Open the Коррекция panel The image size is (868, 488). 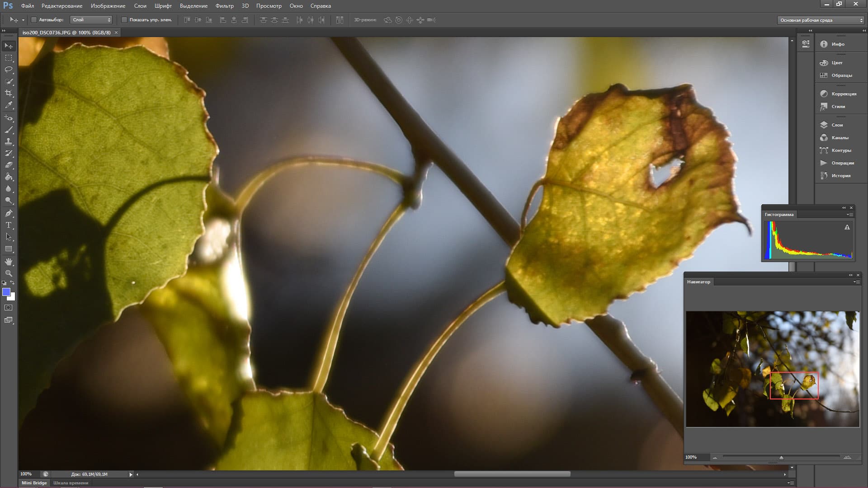coord(844,94)
